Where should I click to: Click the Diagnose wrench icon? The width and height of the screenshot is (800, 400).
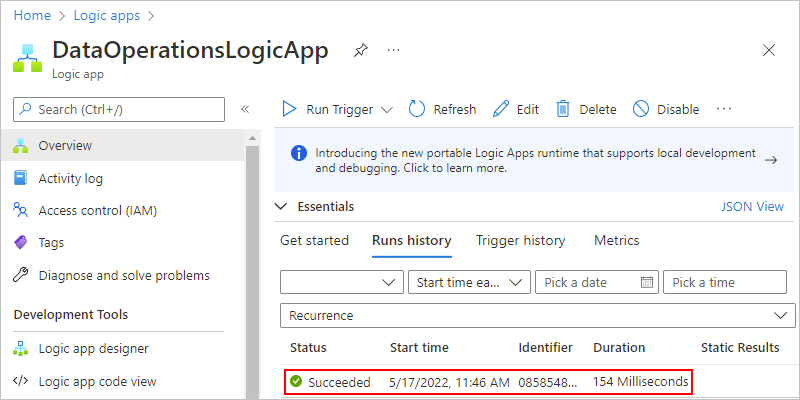[x=20, y=276]
